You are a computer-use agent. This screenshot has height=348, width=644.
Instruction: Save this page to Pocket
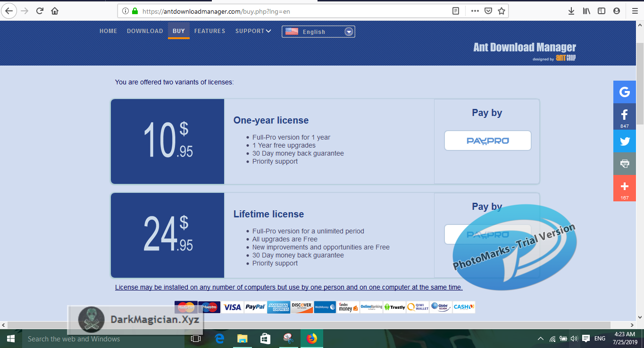coord(488,11)
